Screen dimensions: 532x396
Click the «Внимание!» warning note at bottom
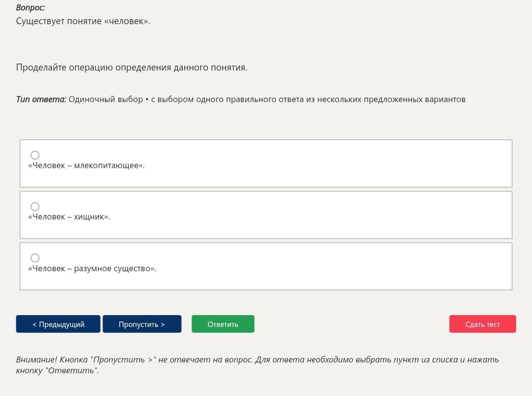tap(258, 365)
